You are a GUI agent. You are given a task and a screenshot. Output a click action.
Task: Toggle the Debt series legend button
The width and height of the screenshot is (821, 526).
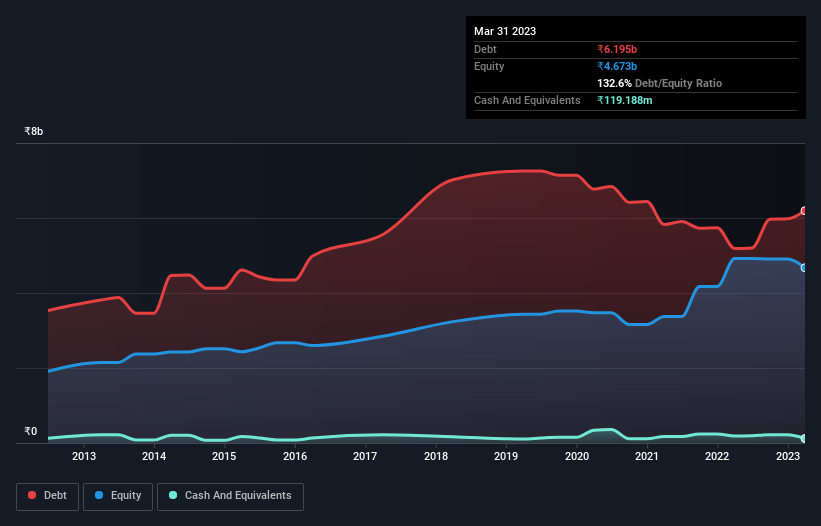tap(48, 496)
